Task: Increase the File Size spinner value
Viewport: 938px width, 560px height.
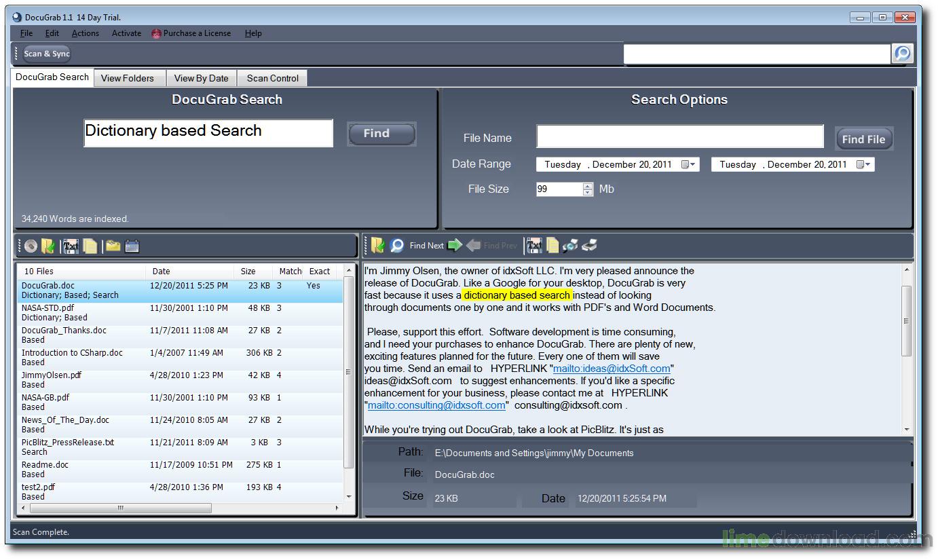Action: click(588, 186)
